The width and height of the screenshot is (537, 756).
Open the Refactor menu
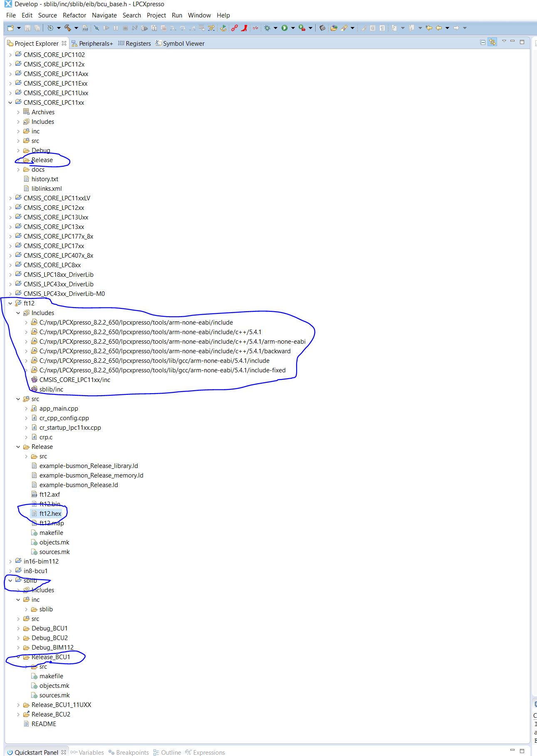[74, 15]
